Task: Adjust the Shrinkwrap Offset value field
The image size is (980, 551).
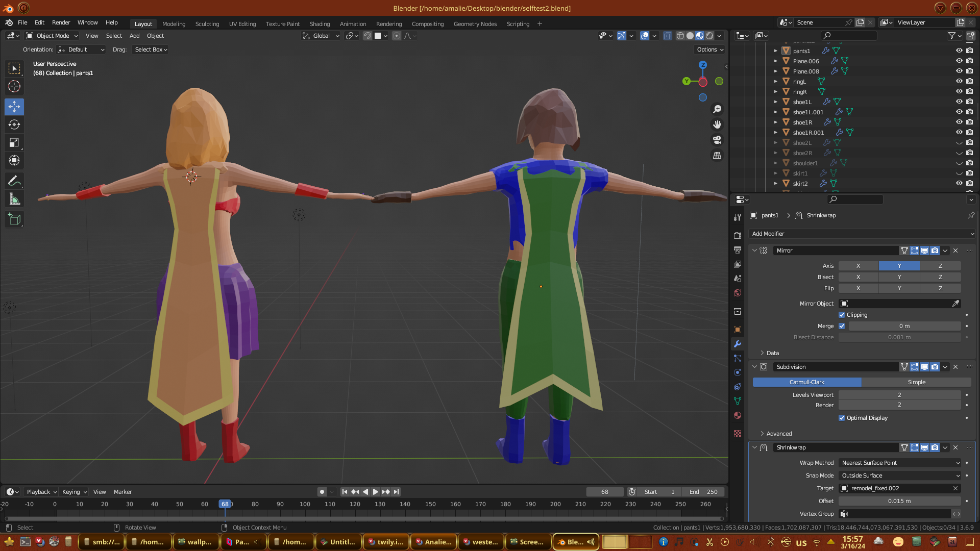Action: coord(899,501)
